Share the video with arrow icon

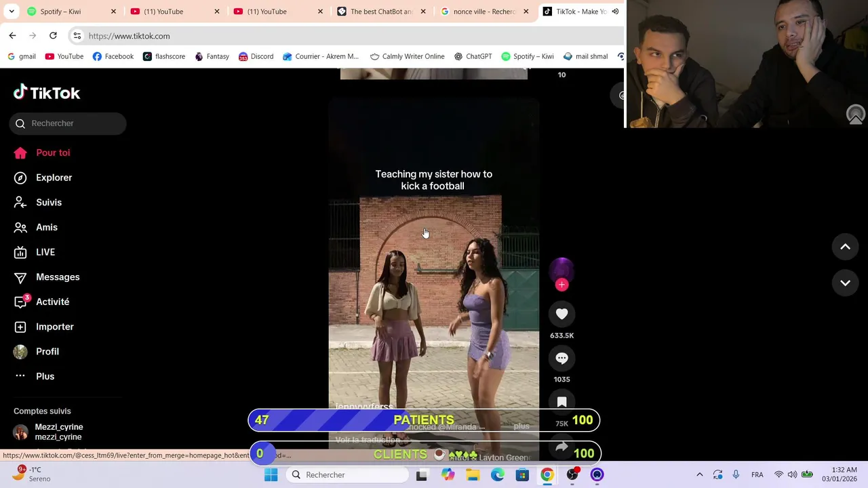(x=561, y=447)
